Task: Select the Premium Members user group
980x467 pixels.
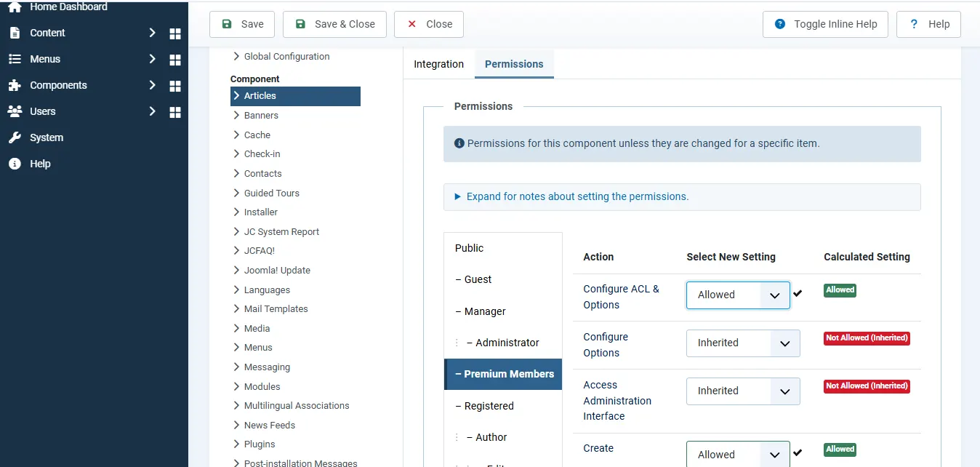Action: (x=503, y=374)
